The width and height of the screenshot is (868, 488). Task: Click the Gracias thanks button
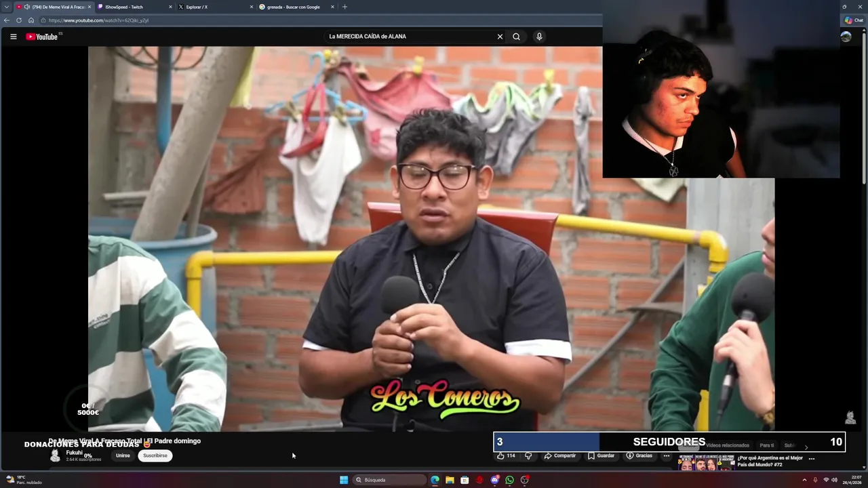click(639, 455)
